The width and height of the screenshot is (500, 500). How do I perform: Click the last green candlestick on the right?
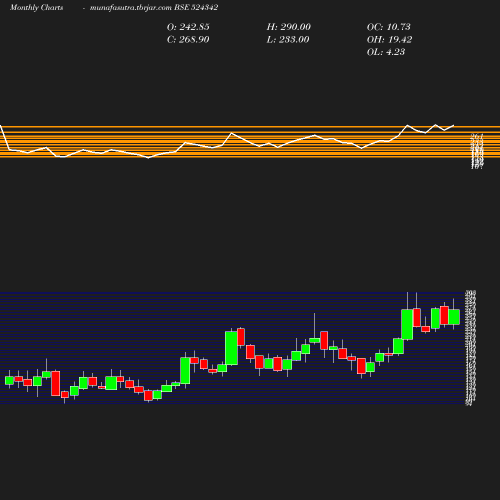[454, 317]
